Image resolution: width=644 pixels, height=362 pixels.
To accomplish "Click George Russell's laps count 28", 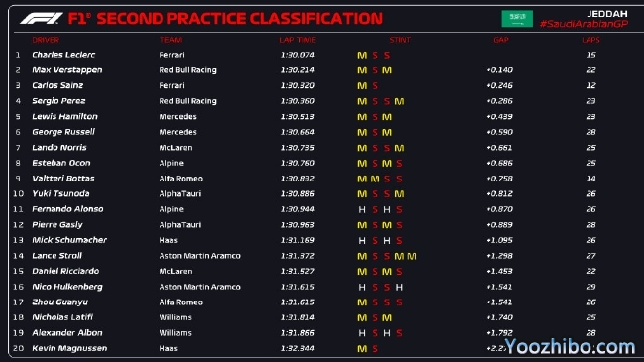I will [591, 132].
